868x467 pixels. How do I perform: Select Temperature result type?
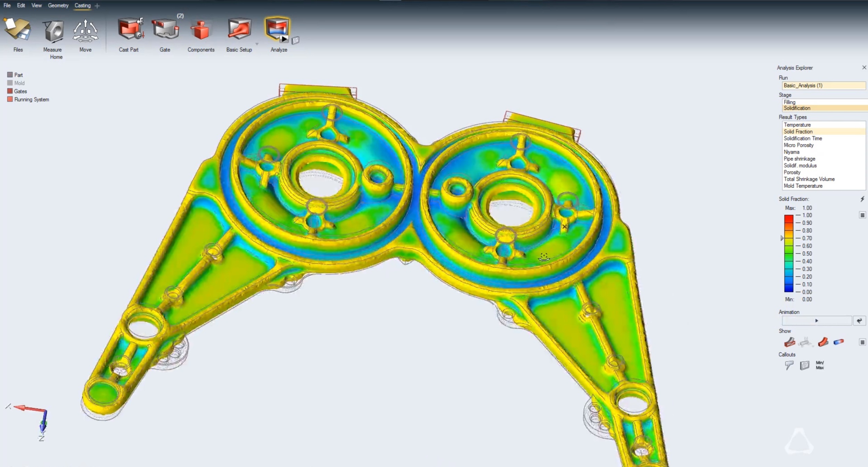click(824, 125)
